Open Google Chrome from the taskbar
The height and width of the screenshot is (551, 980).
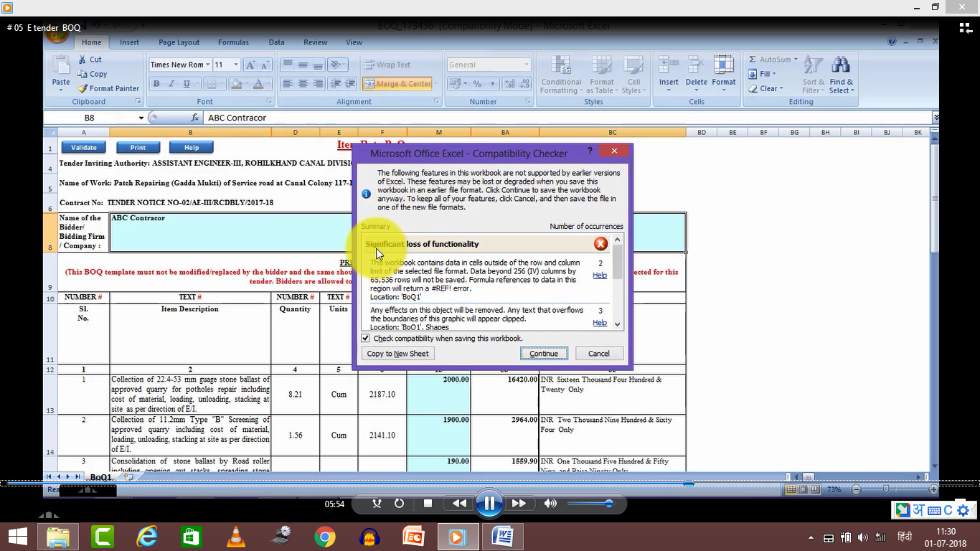[x=325, y=537]
